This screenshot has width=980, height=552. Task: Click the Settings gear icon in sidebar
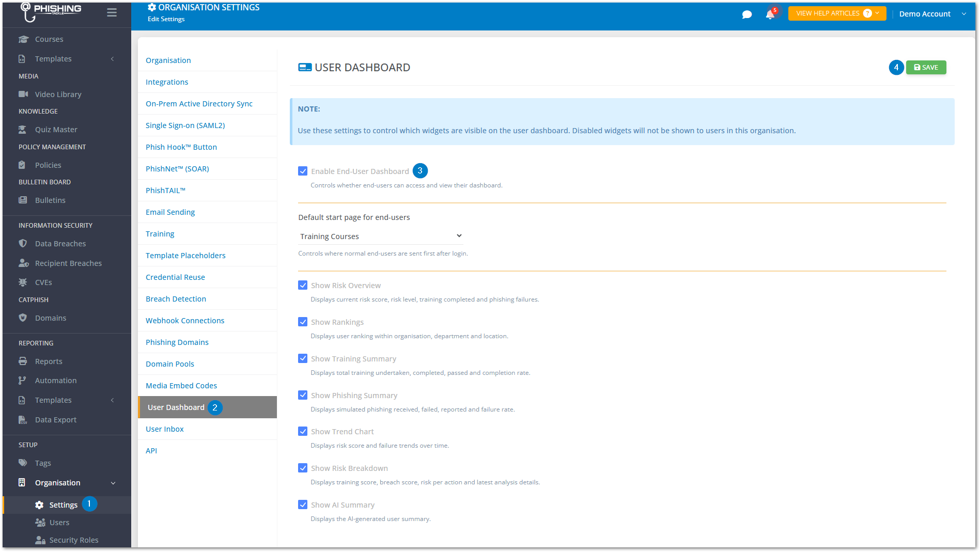click(x=39, y=505)
